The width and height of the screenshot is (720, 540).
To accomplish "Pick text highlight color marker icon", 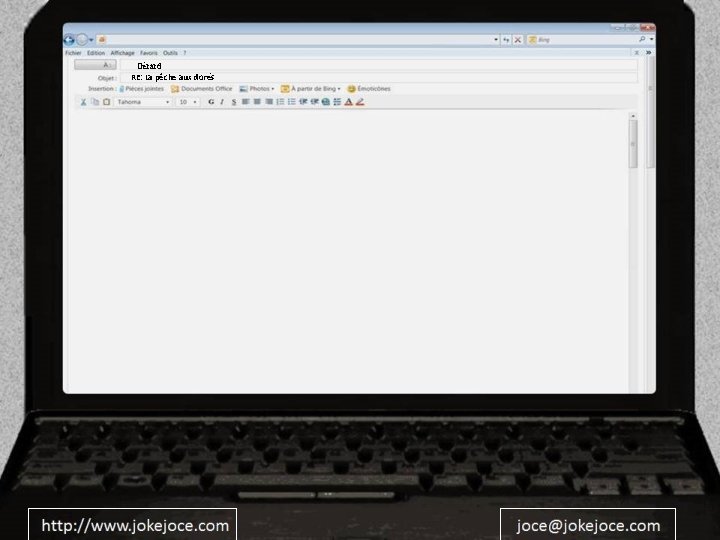I will pos(360,102).
